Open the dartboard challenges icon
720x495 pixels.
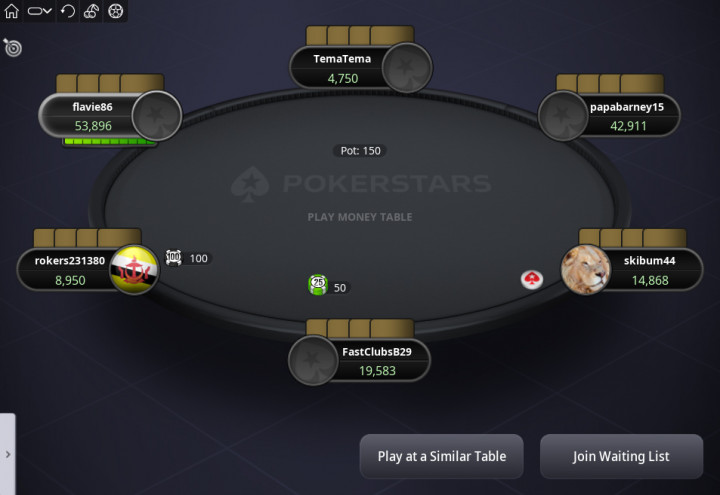pyautogui.click(x=12, y=47)
